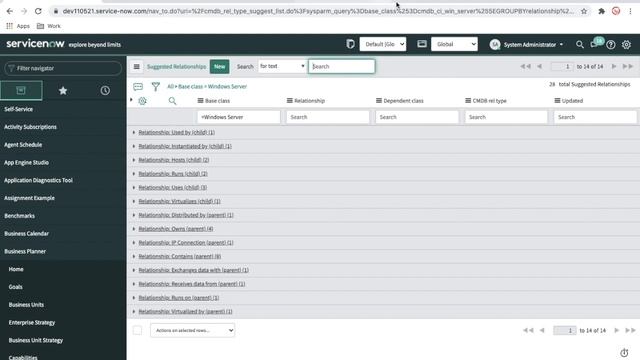Image resolution: width=640 pixels, height=360 pixels.
Task: Go to first page in bottom pagination
Action: point(528,330)
